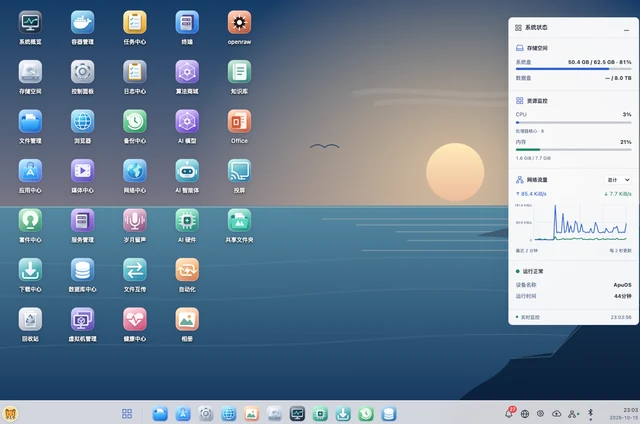Screen dimensions: 640x424
Task: Open 备份中心 desktop icon
Action: point(135,122)
